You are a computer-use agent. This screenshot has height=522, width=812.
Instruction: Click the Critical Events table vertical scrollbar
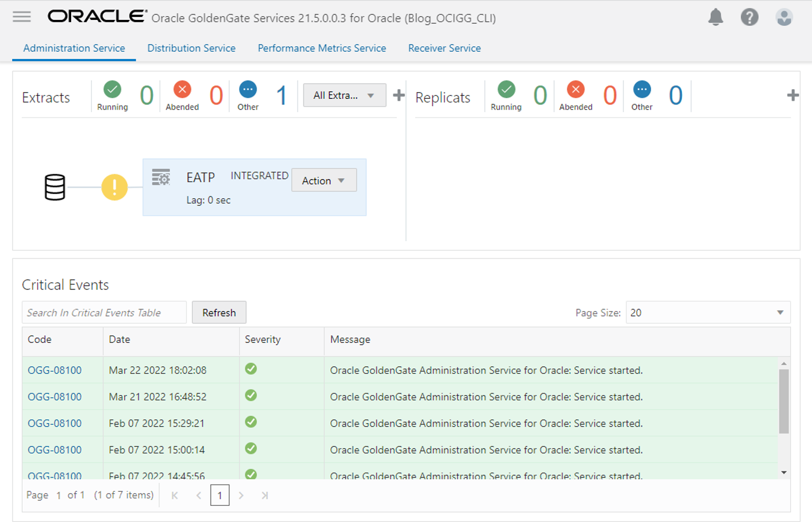[784, 401]
